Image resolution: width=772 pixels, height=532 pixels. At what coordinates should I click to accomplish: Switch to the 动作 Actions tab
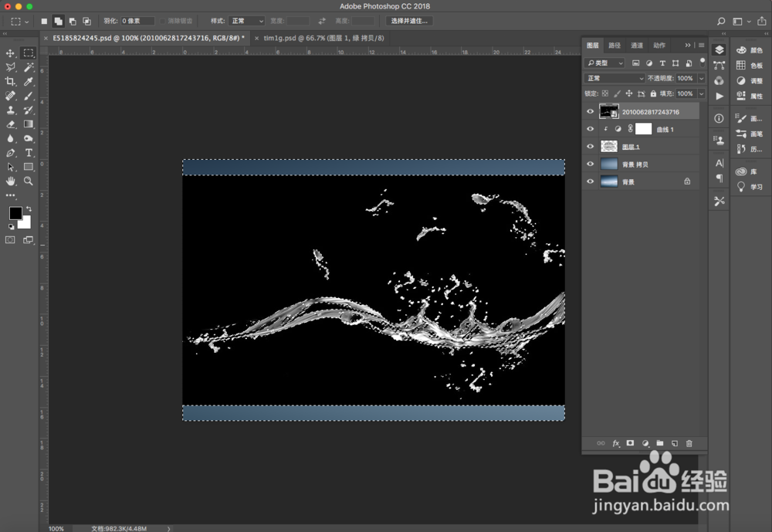[659, 46]
